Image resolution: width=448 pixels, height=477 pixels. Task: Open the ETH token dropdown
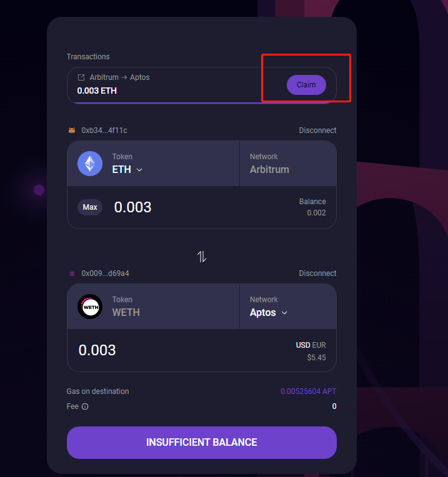[127, 169]
